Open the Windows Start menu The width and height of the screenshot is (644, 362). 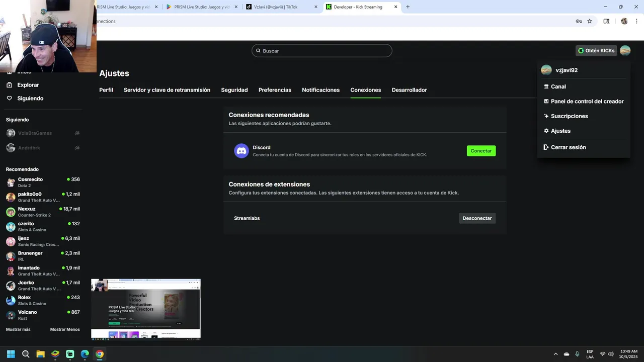11,354
